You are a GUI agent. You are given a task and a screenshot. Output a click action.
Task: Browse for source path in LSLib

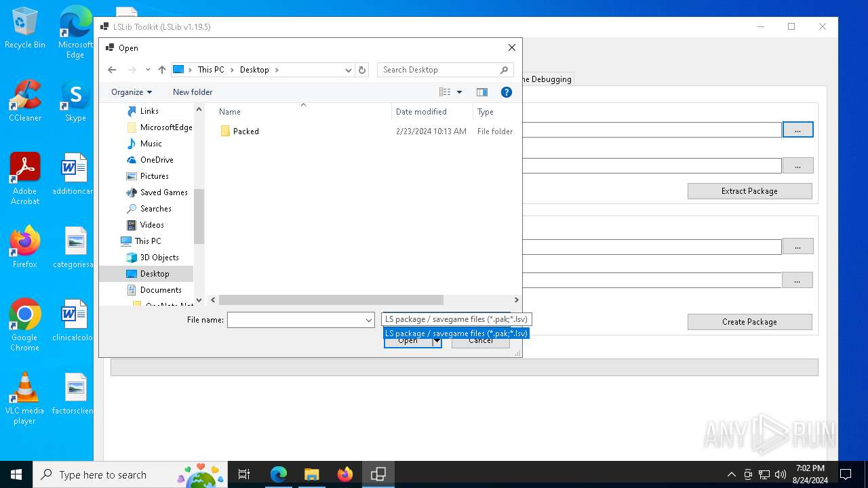pos(797,247)
